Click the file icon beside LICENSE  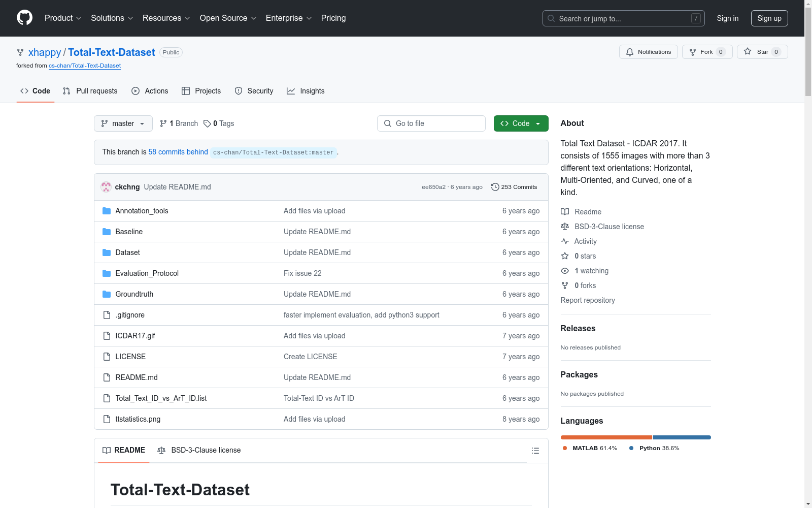[x=107, y=357]
